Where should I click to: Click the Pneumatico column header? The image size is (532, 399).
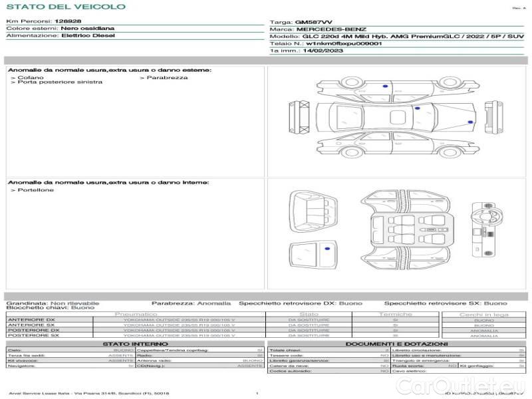(136, 314)
